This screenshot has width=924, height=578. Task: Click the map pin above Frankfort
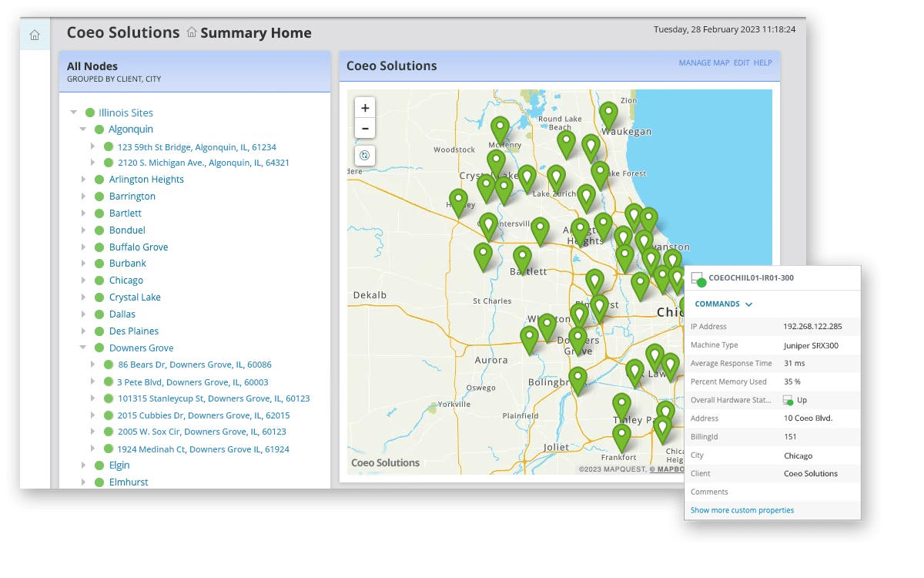click(621, 439)
